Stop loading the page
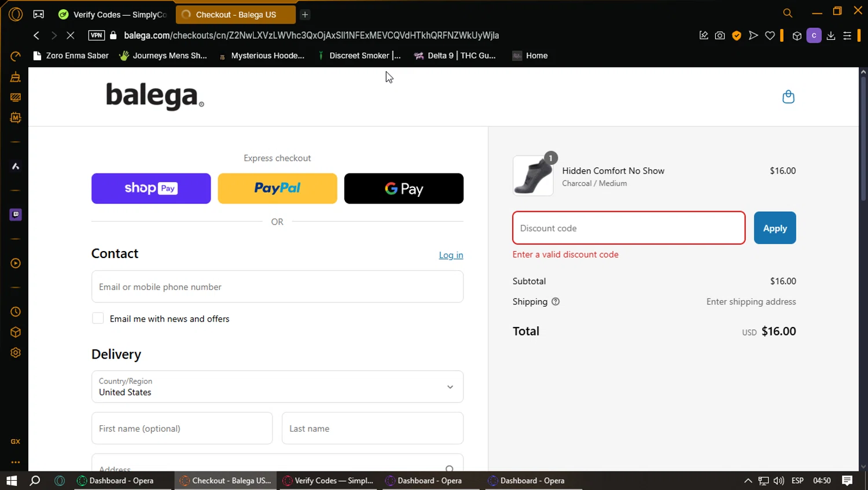Viewport: 868px width, 490px height. [70, 35]
